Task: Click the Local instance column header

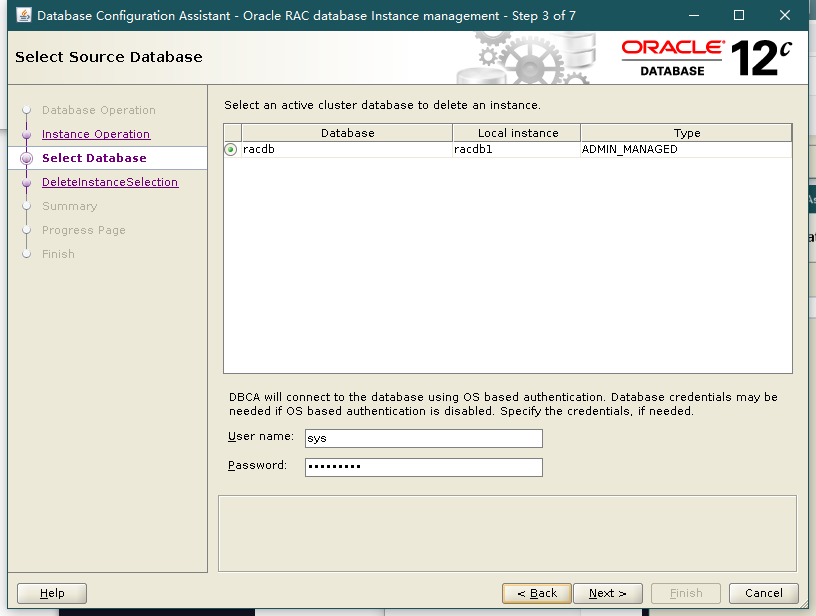Action: tap(517, 133)
